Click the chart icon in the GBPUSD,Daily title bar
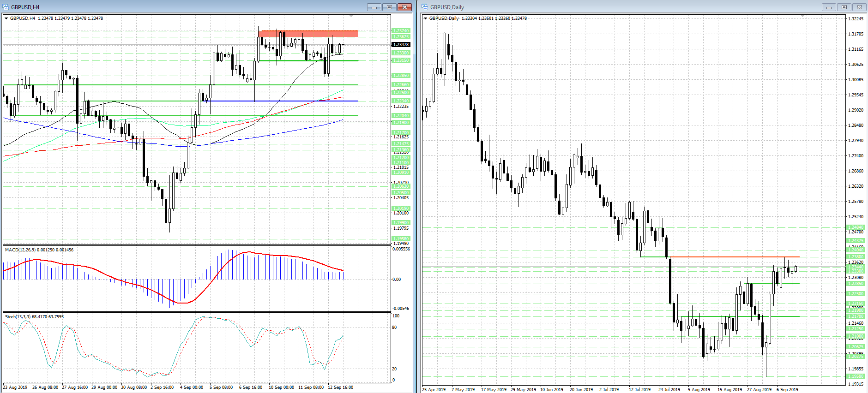 point(425,7)
